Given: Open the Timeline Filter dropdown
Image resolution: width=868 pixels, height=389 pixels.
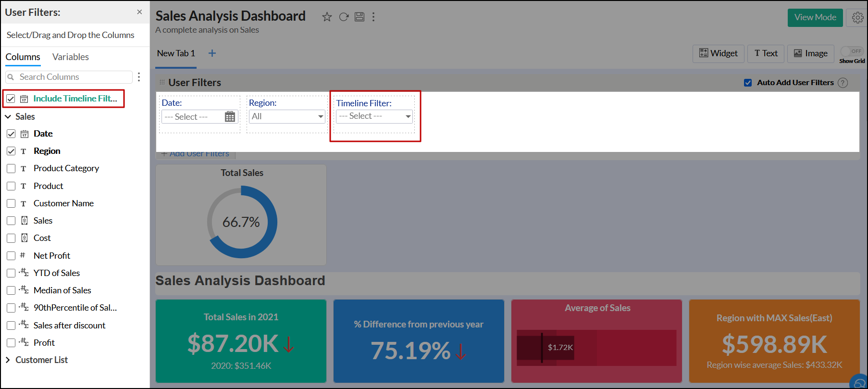Looking at the screenshot, I should 374,116.
